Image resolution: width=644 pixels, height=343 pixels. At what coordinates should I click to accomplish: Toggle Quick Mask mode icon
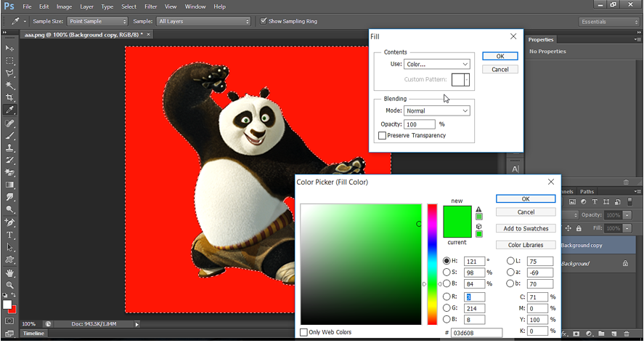pyautogui.click(x=9, y=320)
